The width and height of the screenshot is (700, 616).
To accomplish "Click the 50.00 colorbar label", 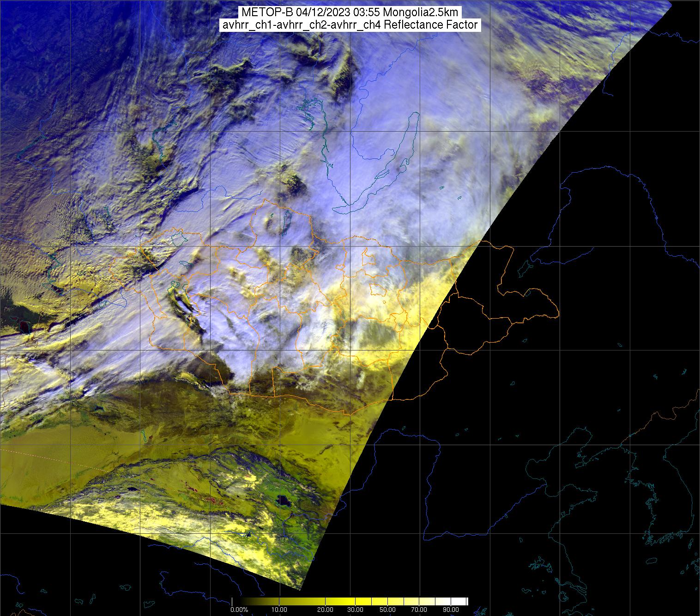I will (x=388, y=610).
